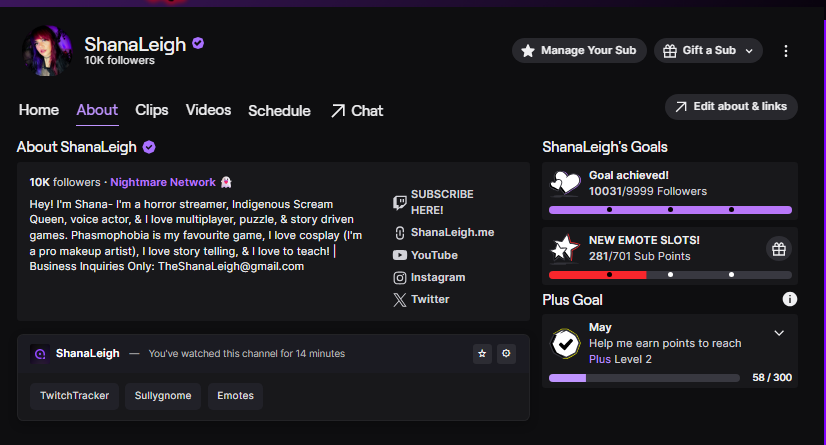Open the TwitchTracker button
Screen dimensions: 826x445
click(74, 396)
